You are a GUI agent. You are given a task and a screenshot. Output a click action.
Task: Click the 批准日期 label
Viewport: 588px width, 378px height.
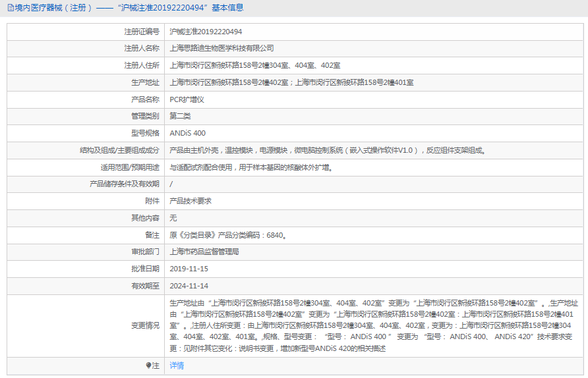click(x=145, y=269)
